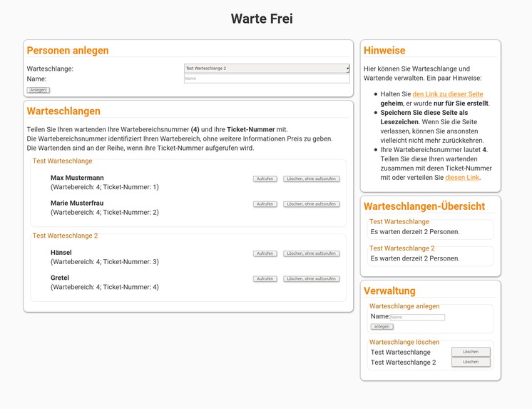Call Max Mustermann with Aufrufen
532x409 pixels.
click(265, 178)
